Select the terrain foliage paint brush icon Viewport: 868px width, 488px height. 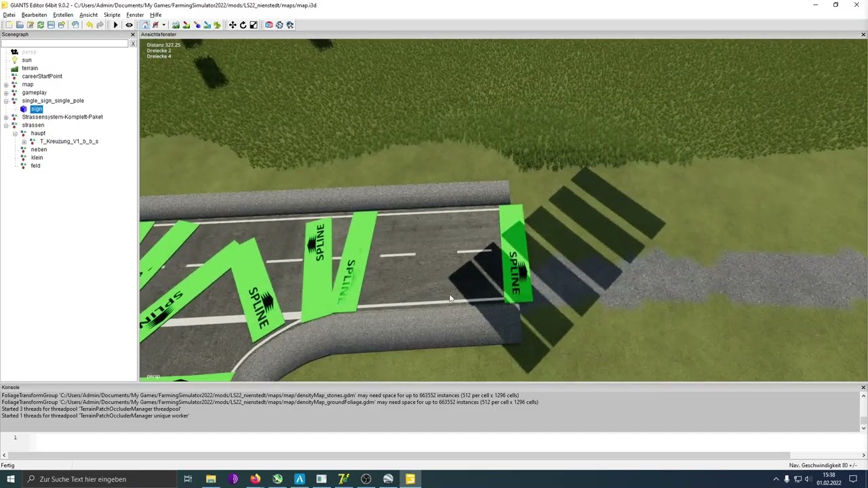click(x=197, y=25)
